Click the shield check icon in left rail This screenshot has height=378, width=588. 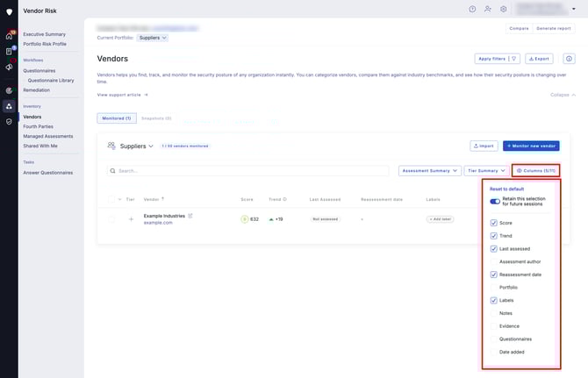(x=9, y=122)
